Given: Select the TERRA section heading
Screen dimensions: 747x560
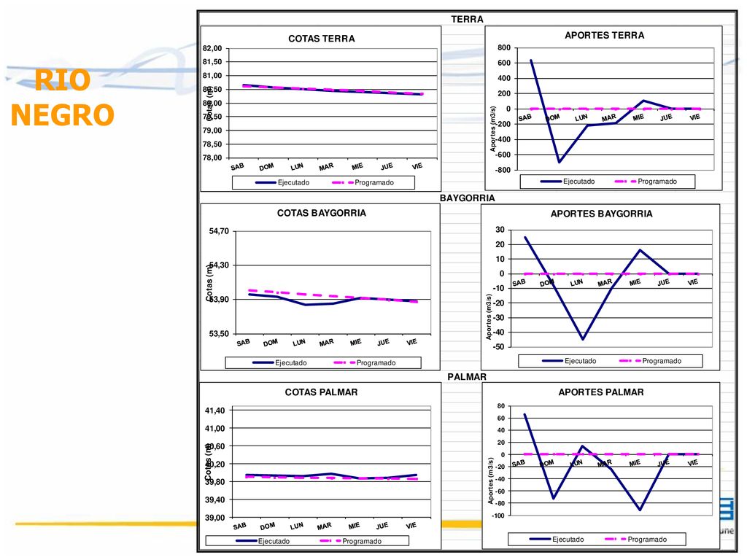Looking at the screenshot, I should [467, 20].
